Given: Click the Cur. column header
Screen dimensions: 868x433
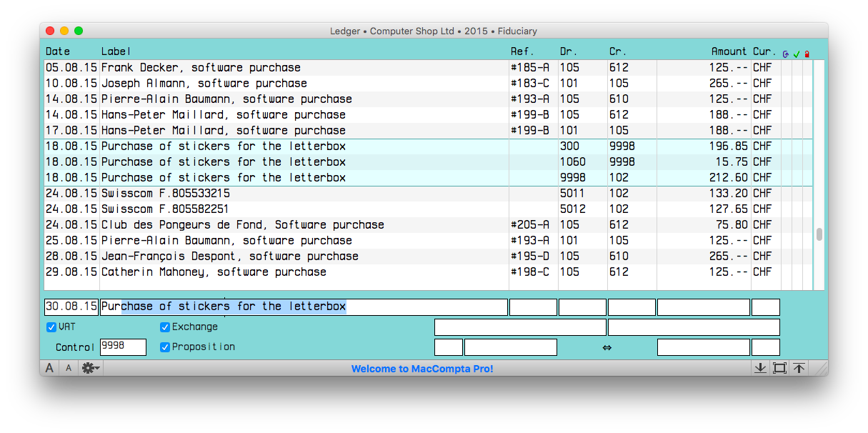Looking at the screenshot, I should coord(764,51).
